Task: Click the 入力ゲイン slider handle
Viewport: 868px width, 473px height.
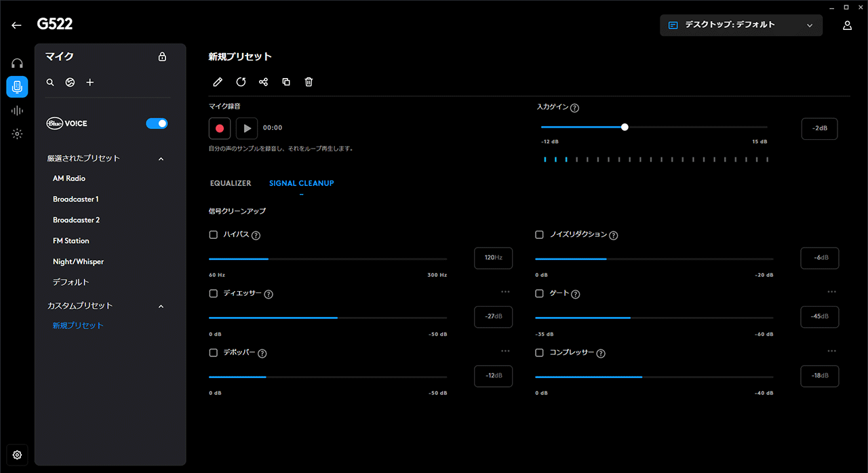Action: click(625, 127)
